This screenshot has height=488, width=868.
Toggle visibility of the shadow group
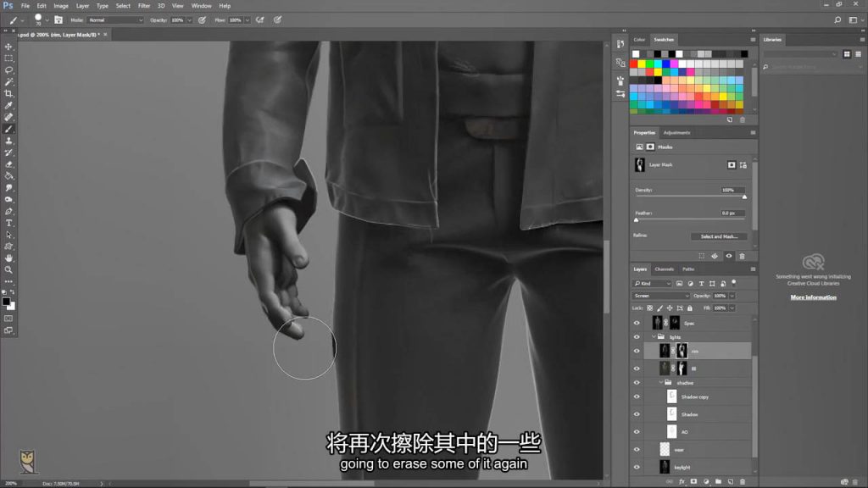[637, 383]
